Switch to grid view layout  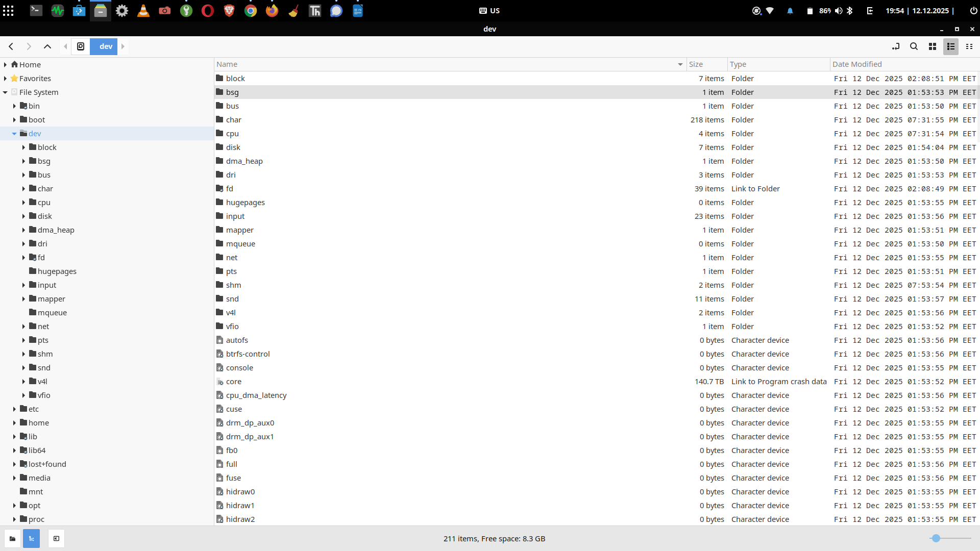point(932,46)
